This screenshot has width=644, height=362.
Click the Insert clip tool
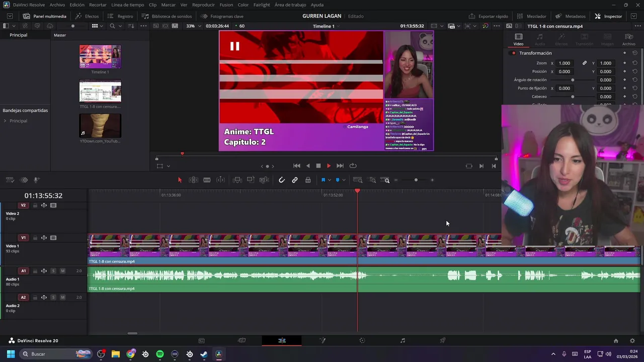(237, 180)
